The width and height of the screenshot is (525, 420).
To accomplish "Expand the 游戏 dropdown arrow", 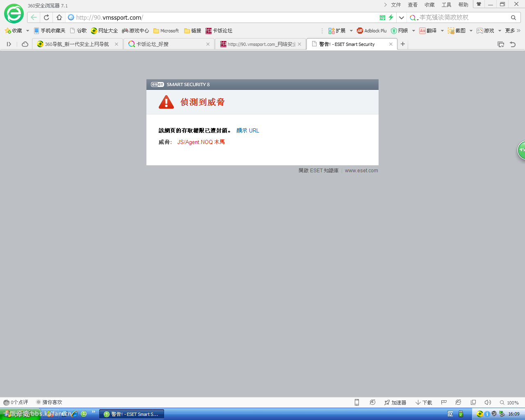I will tap(500, 31).
